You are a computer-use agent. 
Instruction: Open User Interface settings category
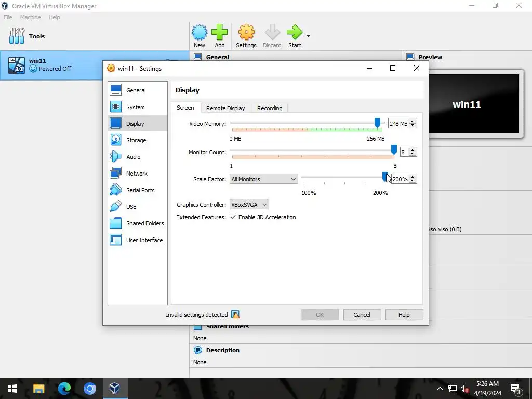[x=138, y=240]
